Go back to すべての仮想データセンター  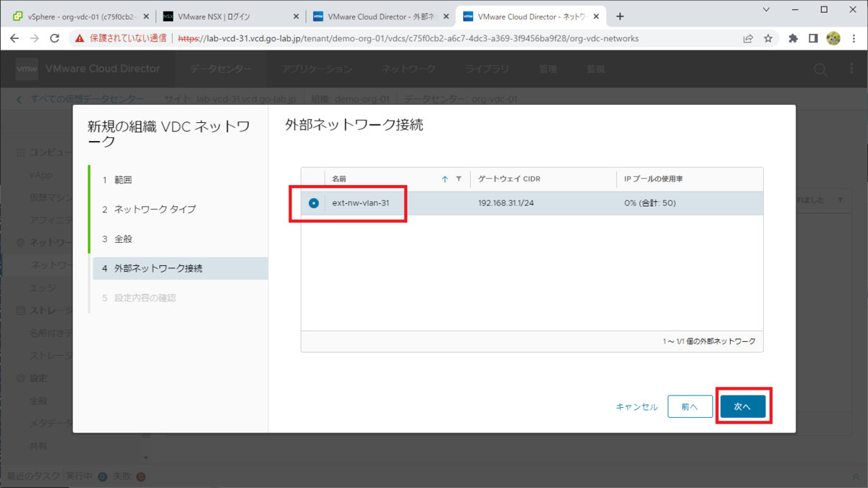(80, 99)
